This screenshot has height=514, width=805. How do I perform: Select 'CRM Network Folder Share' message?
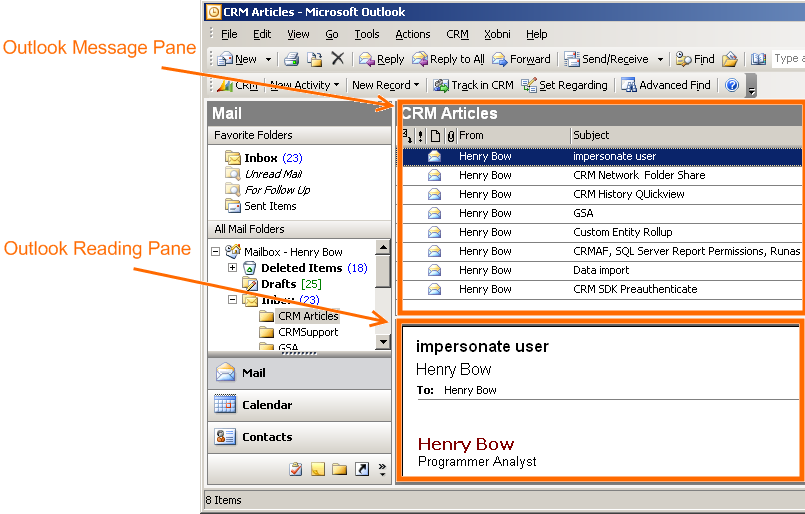[x=602, y=175]
